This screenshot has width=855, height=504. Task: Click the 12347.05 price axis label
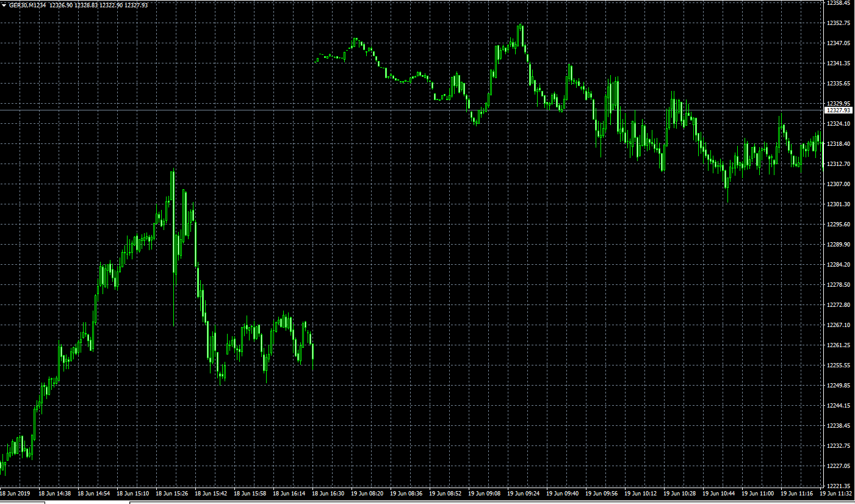click(x=839, y=43)
